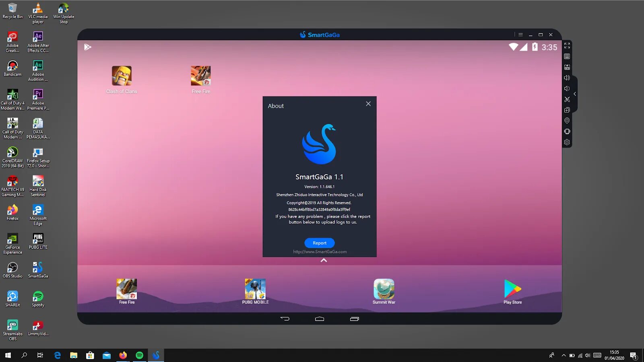Image resolution: width=644 pixels, height=362 pixels.
Task: Open File Explorer from taskbar
Action: 74,355
